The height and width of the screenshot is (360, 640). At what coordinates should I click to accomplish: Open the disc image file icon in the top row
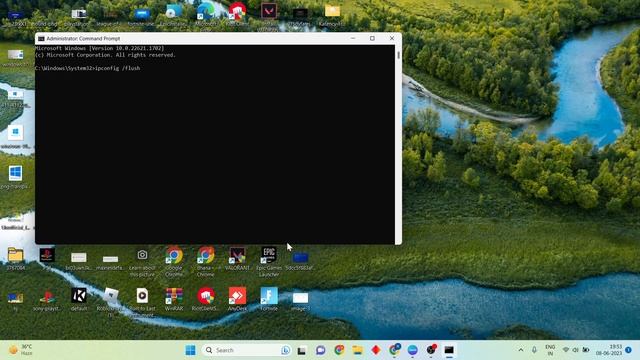pos(174,11)
